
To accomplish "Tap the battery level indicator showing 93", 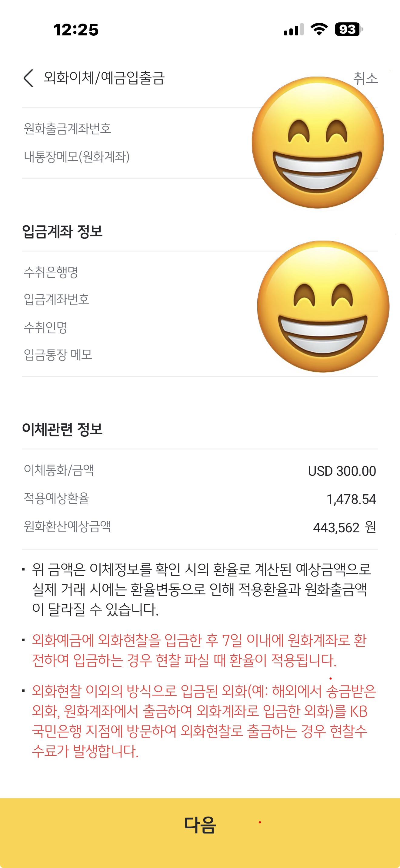I will point(348,29).
